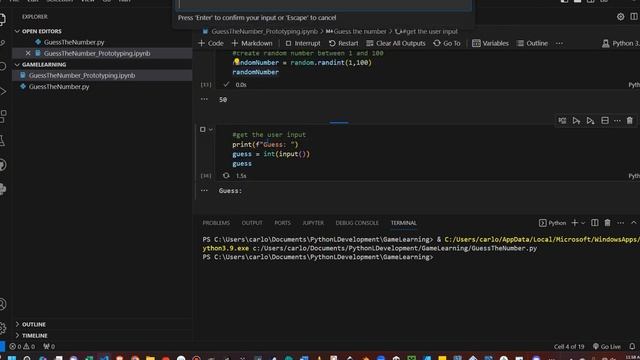Open the Explorer activity bar icon
Image resolution: width=640 pixels, height=360 pixels.
coord(2,19)
